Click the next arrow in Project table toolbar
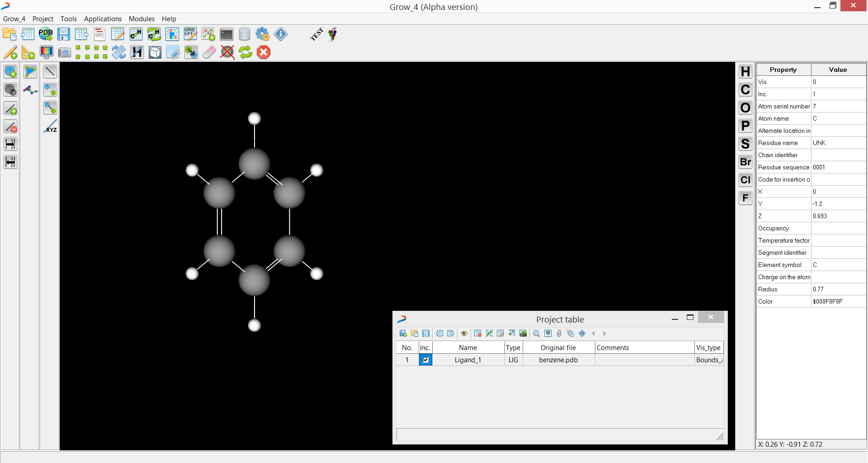The width and height of the screenshot is (868, 463). click(604, 333)
